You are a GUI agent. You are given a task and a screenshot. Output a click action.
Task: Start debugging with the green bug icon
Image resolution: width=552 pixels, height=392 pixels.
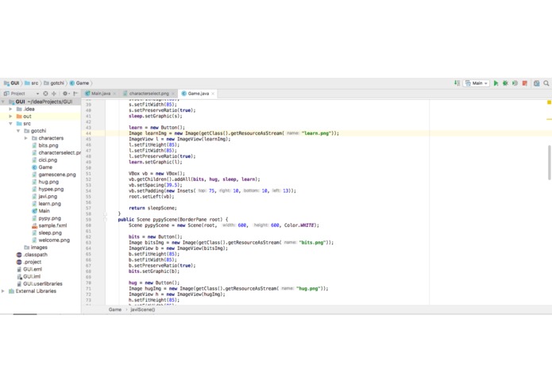click(x=505, y=83)
